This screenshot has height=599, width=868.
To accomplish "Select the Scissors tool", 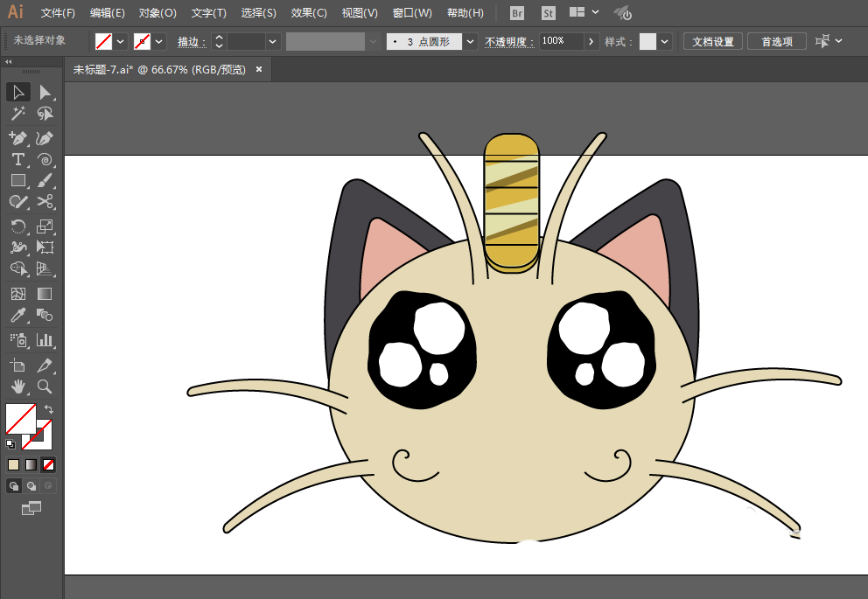I will [x=45, y=203].
